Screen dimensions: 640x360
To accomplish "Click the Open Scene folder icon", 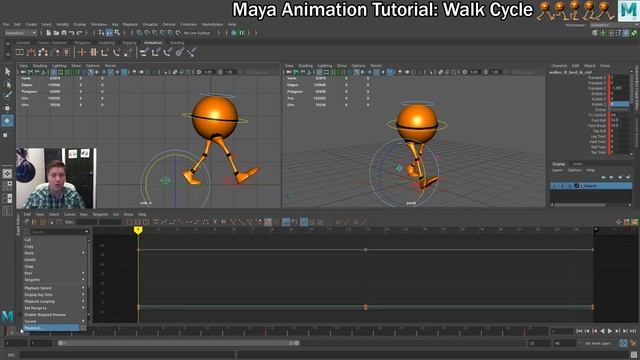I will point(56,33).
